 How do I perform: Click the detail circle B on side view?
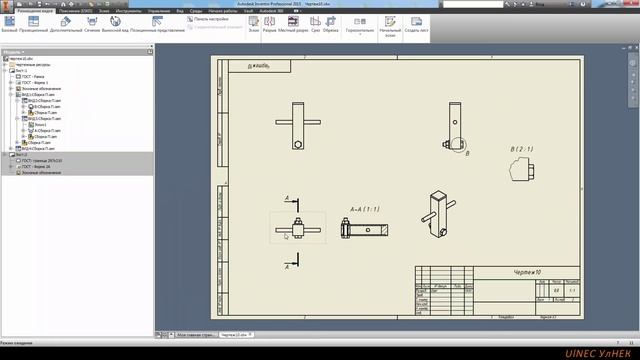(x=458, y=144)
